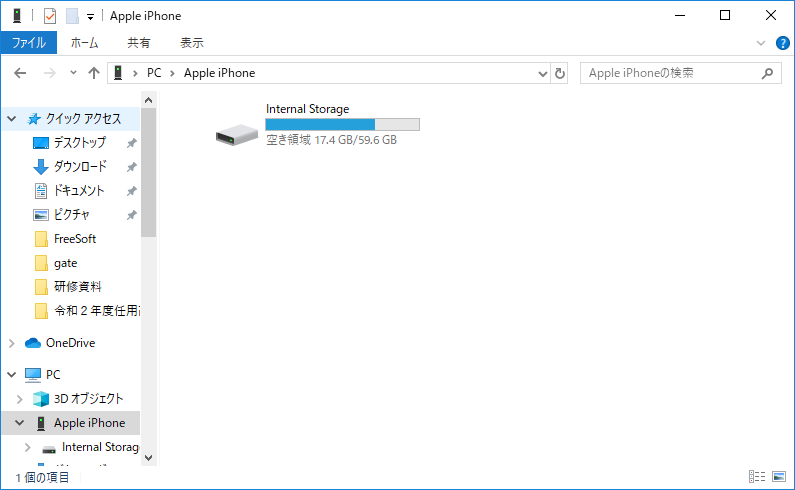
Task: Click the PC monitor icon in tree
Action: click(x=33, y=375)
